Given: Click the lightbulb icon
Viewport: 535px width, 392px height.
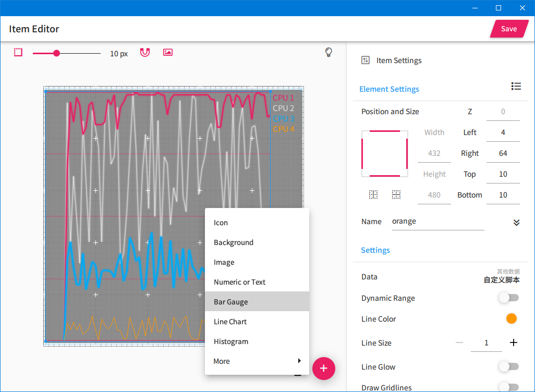Looking at the screenshot, I should (x=329, y=52).
